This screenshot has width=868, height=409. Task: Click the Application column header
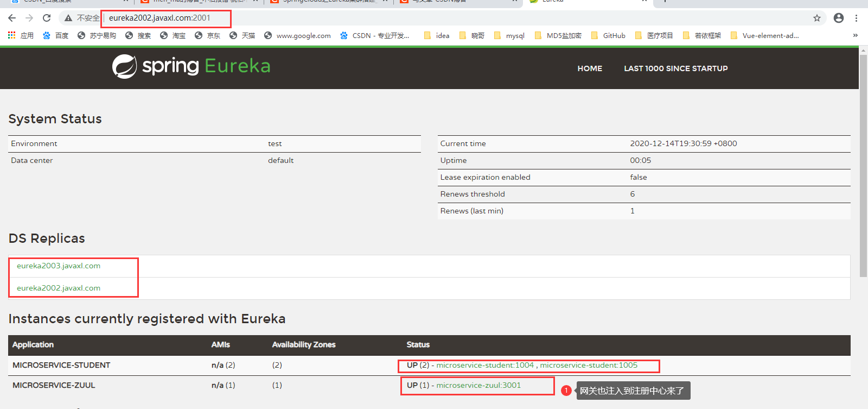pos(33,344)
